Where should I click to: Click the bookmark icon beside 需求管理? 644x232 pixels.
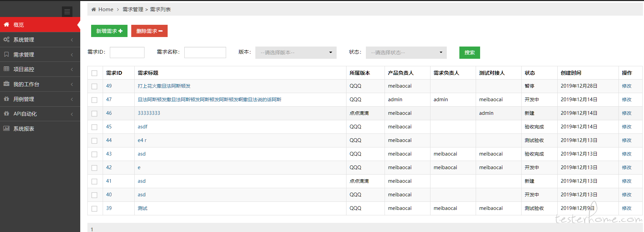click(6, 54)
